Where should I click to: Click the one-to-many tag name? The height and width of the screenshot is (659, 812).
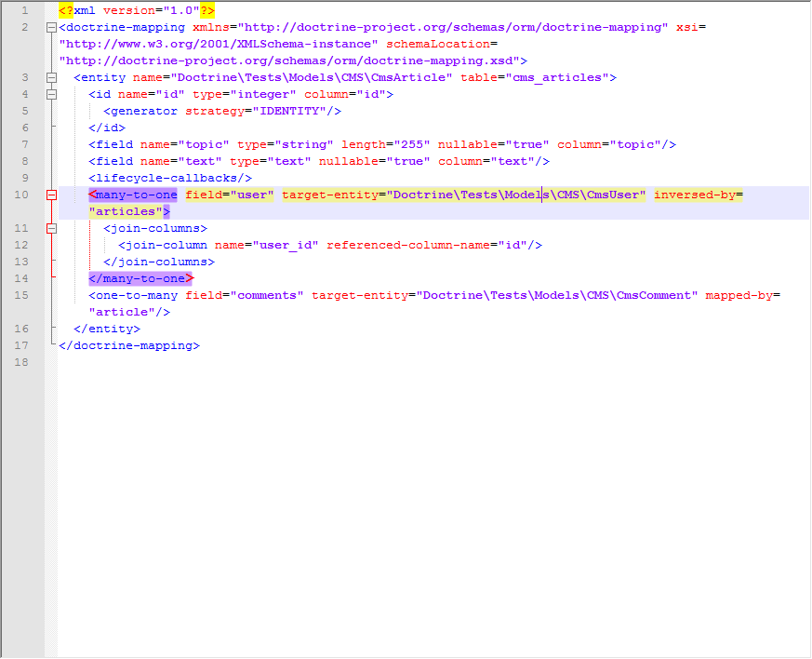(137, 295)
